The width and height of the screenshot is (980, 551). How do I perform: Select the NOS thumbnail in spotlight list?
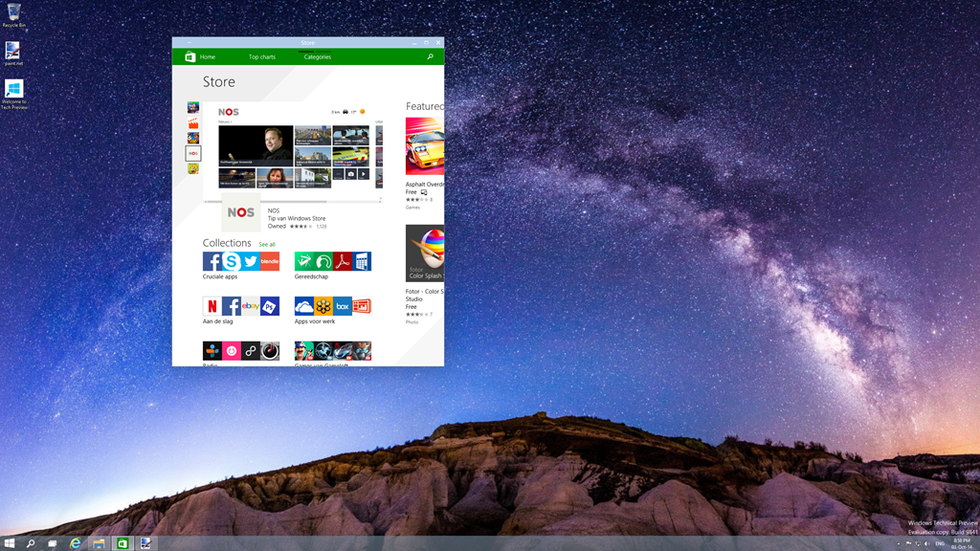pyautogui.click(x=193, y=153)
